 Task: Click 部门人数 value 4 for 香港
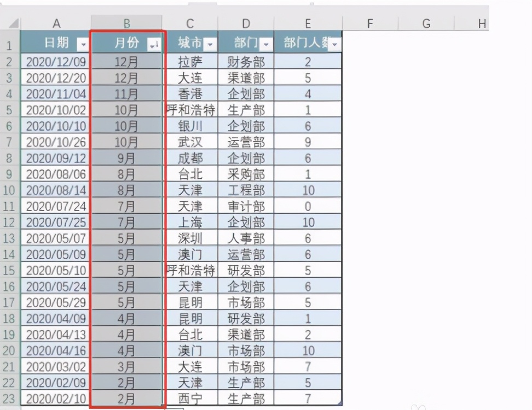coord(308,94)
